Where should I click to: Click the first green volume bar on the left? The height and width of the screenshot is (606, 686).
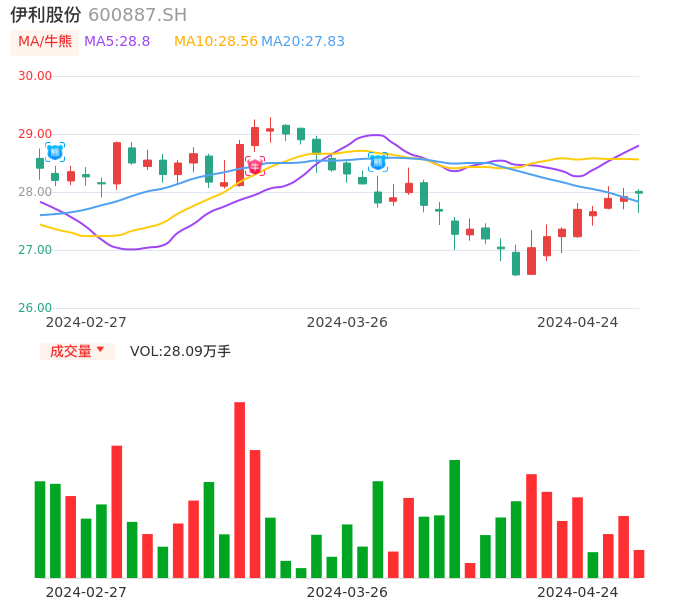40,530
